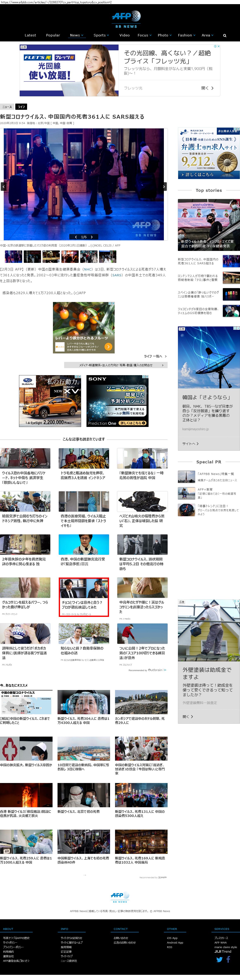This screenshot has width=240, height=980.
Task: Go to next slide with right arrow
Action: (x=164, y=187)
